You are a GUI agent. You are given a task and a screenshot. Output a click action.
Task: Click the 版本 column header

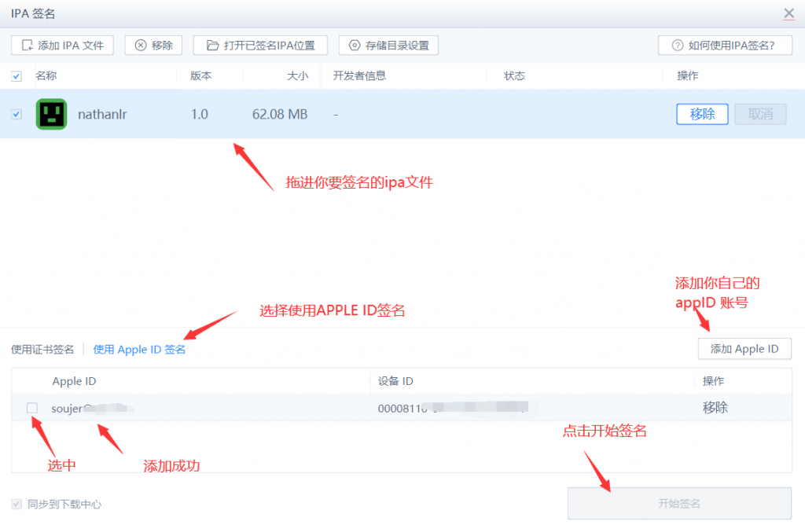point(200,76)
